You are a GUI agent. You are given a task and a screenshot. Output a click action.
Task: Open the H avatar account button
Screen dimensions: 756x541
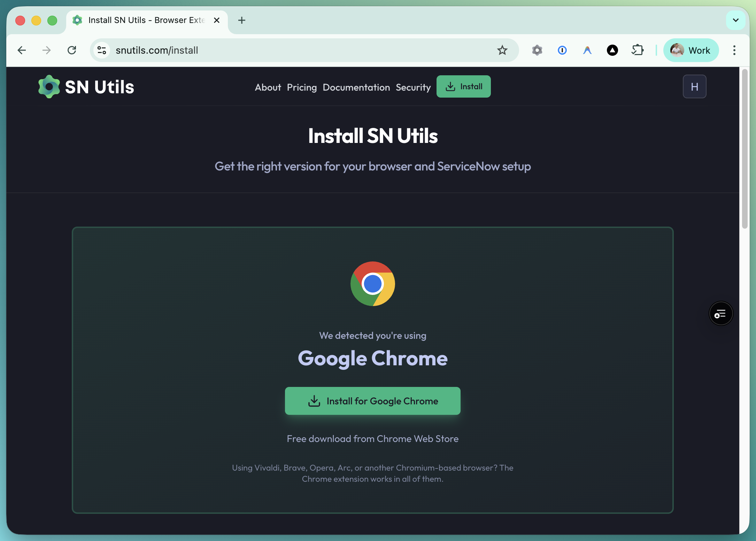coord(694,86)
